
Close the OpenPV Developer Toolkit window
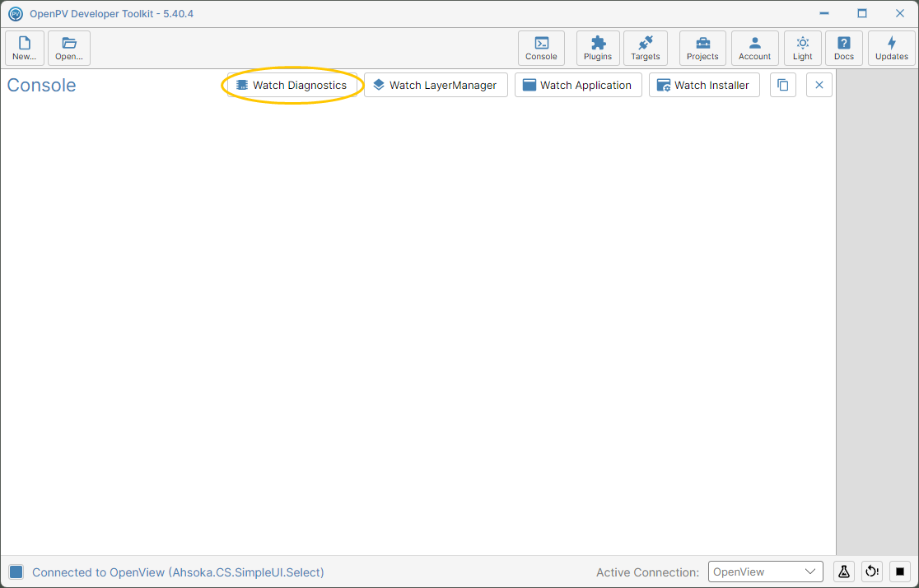[x=900, y=13]
